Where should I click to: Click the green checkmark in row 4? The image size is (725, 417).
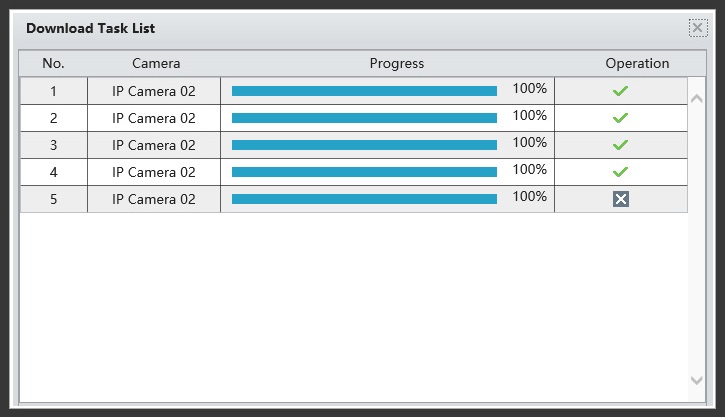point(620,172)
